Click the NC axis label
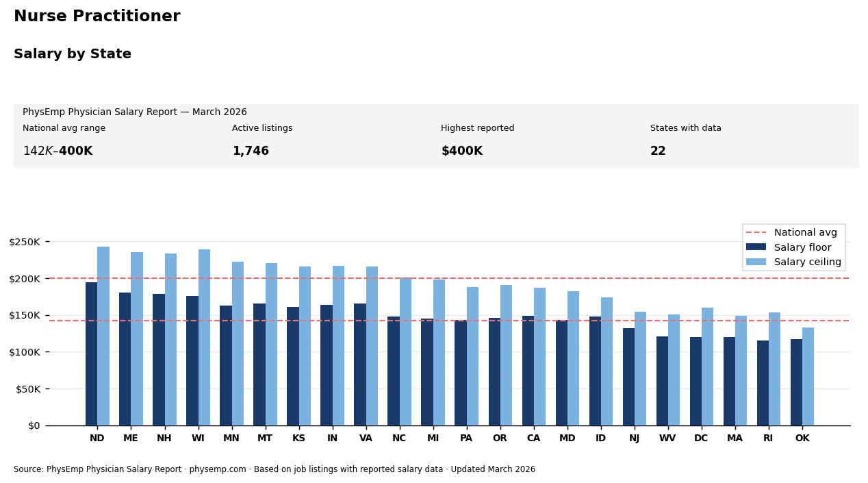 399,437
